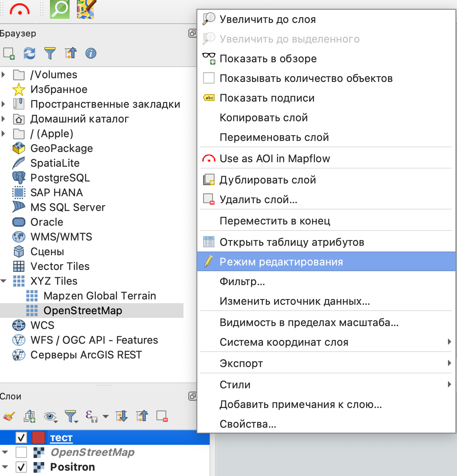This screenshot has height=476, width=457.
Task: Click the expand all layers icon
Action: tap(121, 417)
